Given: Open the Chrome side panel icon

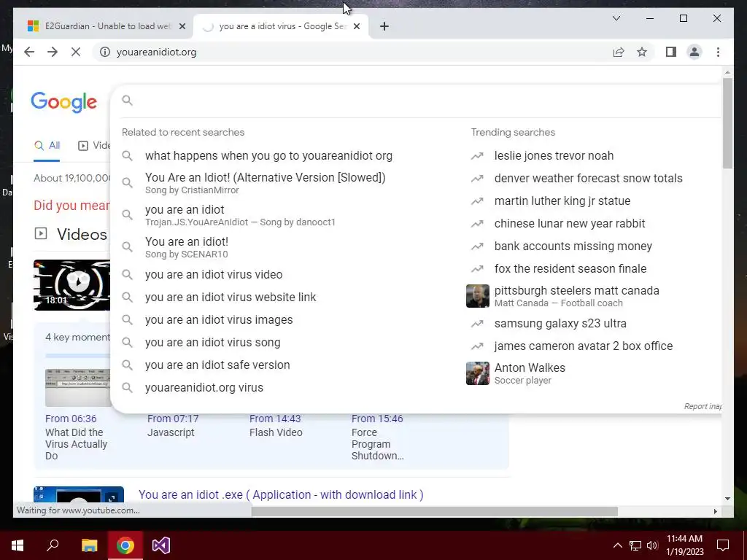Looking at the screenshot, I should (671, 52).
